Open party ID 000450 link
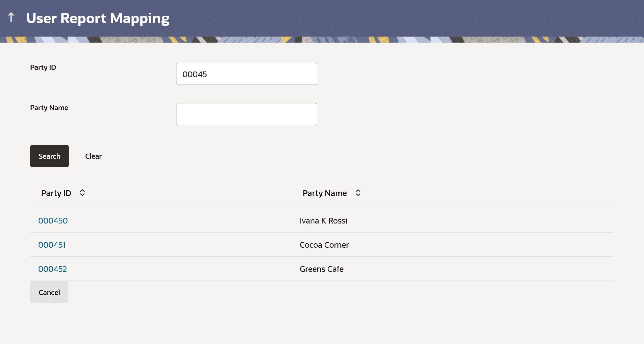Image resolution: width=644 pixels, height=344 pixels. pyautogui.click(x=53, y=221)
